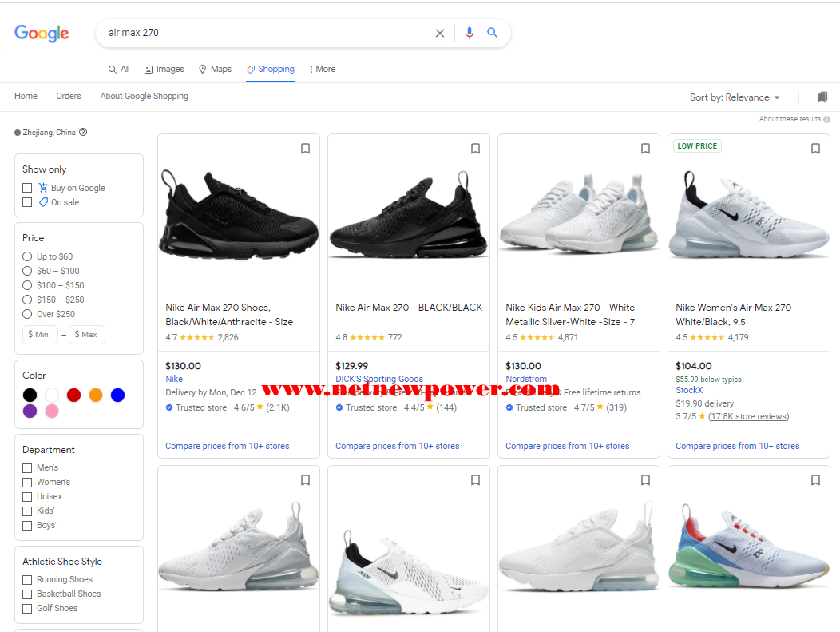Filter by white color swatch
840x632 pixels.
52,395
